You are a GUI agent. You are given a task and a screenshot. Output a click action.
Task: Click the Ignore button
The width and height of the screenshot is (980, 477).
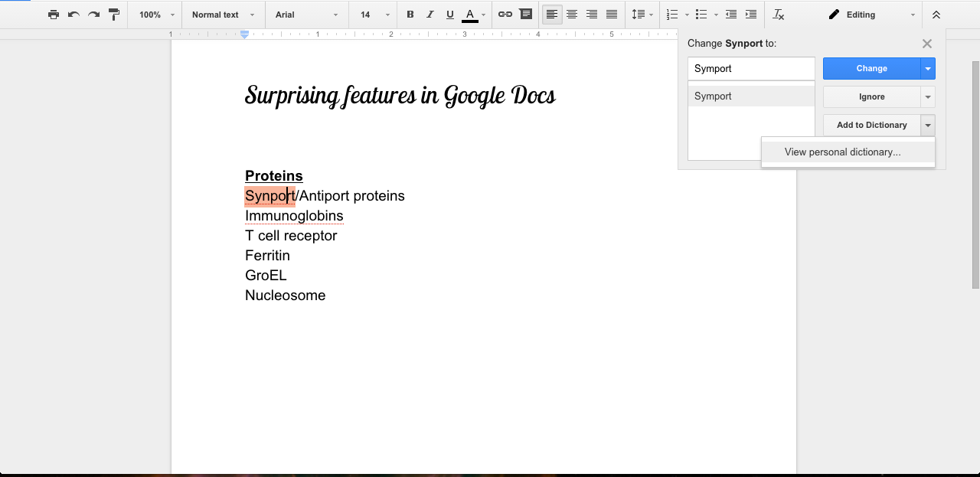[871, 97]
